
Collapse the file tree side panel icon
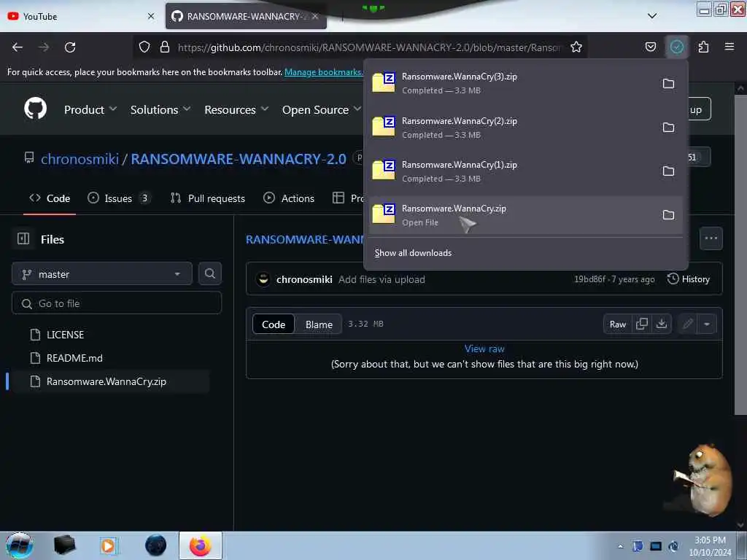(23, 238)
